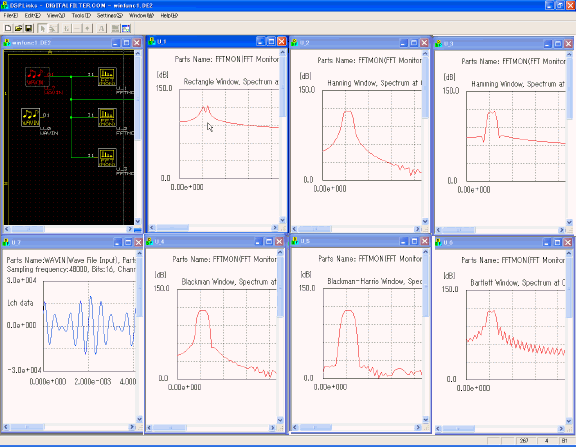Click the plus toolbar button
This screenshot has width=576, height=447.
click(x=87, y=28)
